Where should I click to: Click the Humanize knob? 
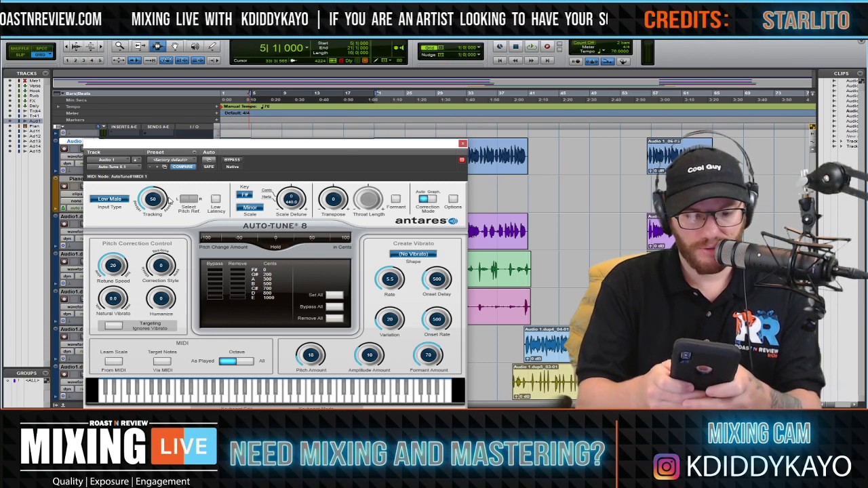pyautogui.click(x=161, y=298)
